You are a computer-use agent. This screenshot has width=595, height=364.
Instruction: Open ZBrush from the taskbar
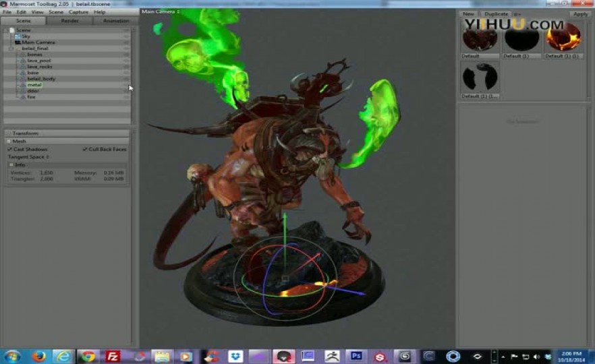coord(332,357)
